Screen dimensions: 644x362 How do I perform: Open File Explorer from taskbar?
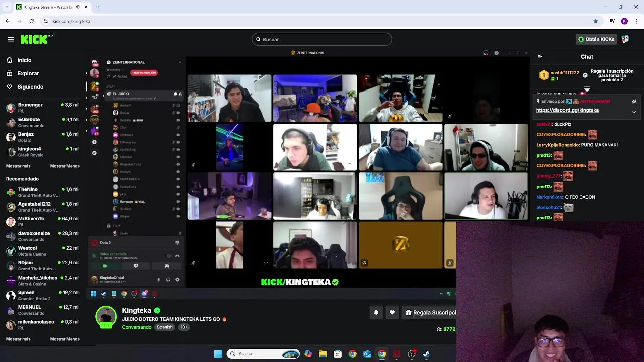click(x=323, y=354)
